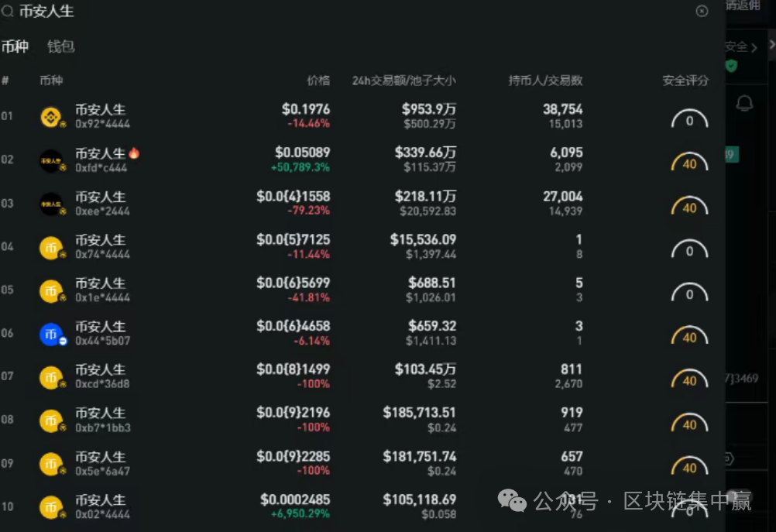Click the magnifier search icon
This screenshot has height=532, width=776.
(x=8, y=12)
